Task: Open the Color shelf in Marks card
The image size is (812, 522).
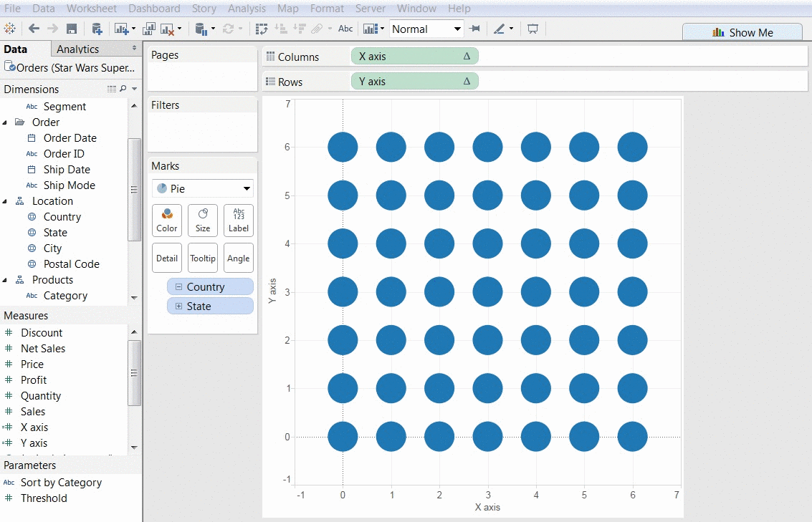Action: pos(166,221)
